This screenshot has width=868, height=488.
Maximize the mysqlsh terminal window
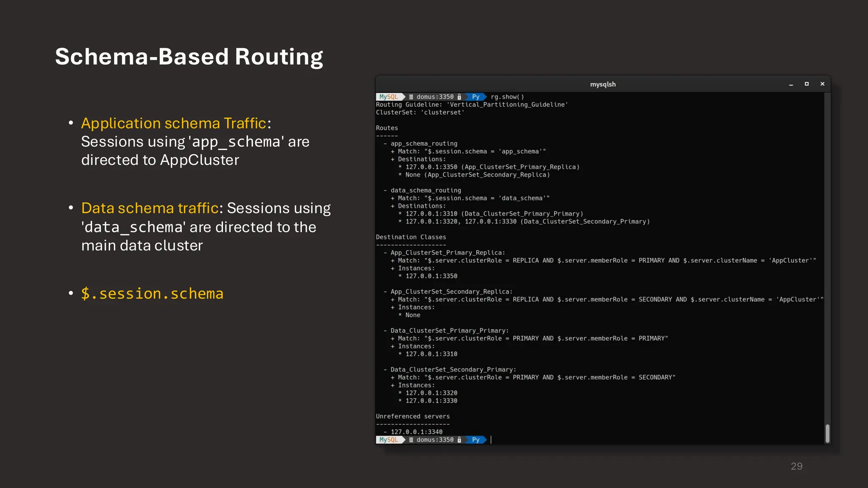coord(807,84)
